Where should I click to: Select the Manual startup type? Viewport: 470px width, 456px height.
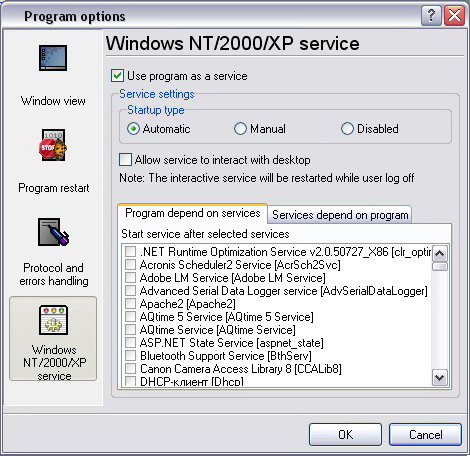pyautogui.click(x=240, y=129)
